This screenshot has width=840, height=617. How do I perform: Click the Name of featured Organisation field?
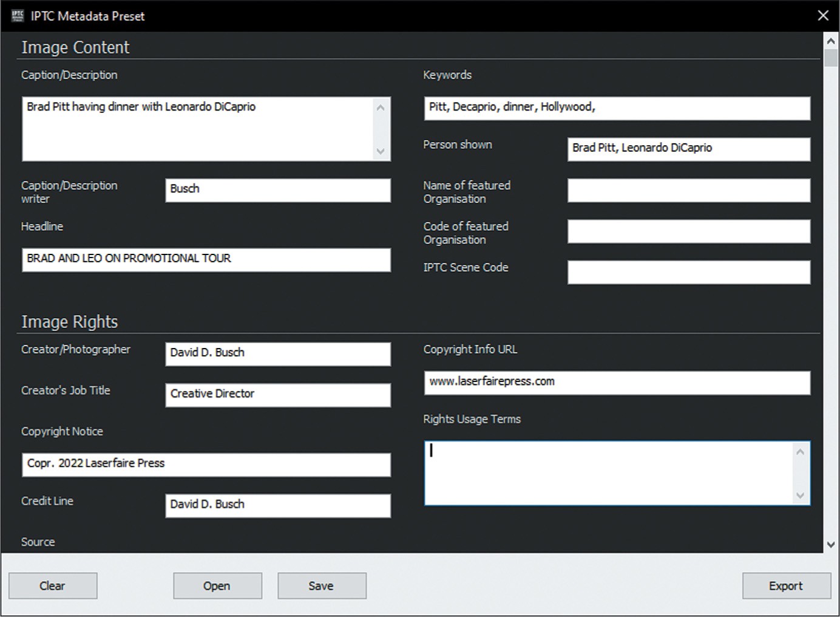689,190
